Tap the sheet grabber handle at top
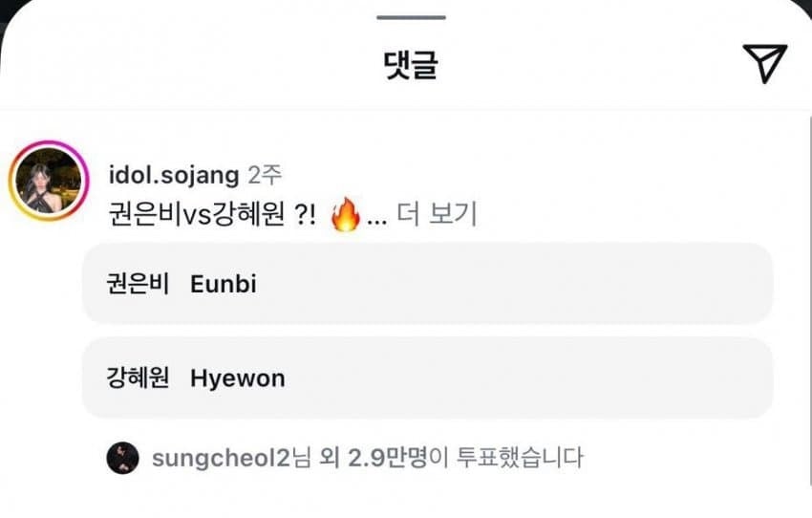The image size is (812, 518). pos(411,17)
